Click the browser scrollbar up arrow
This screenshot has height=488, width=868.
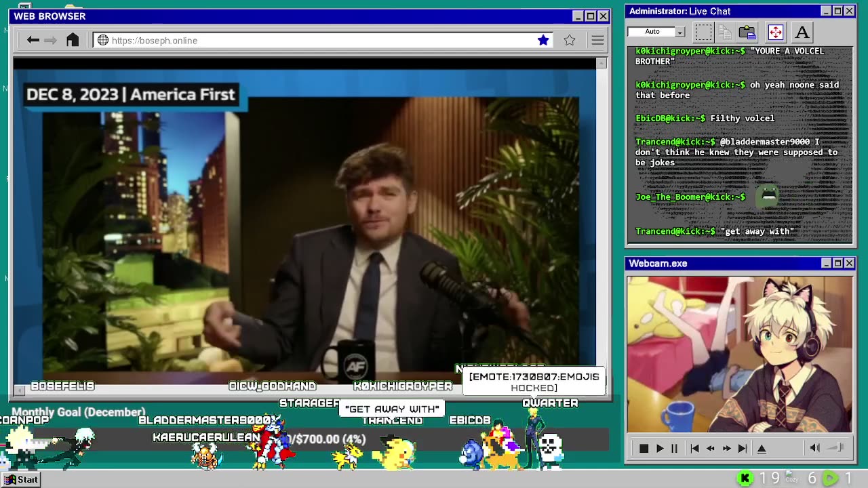click(x=601, y=63)
